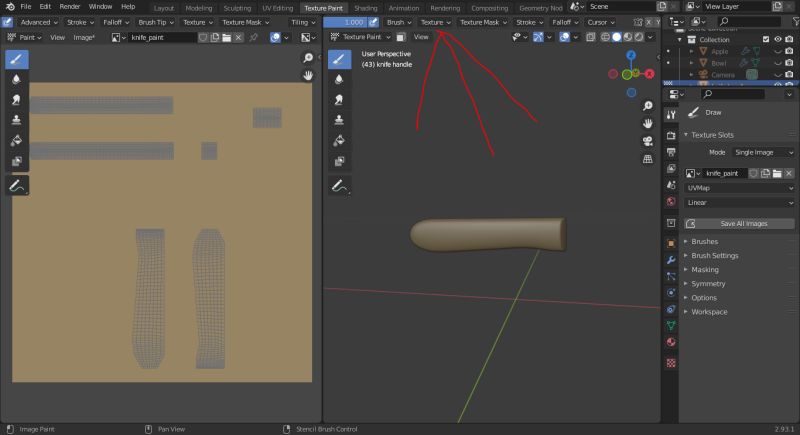Open the Advanced dropdown in image editor
This screenshot has height=435, width=800.
(x=39, y=22)
